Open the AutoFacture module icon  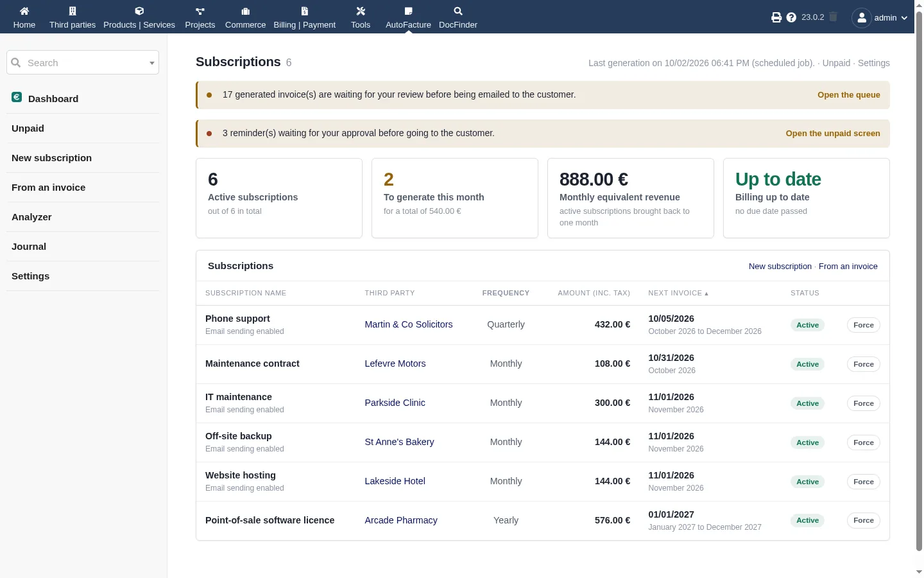click(x=408, y=11)
